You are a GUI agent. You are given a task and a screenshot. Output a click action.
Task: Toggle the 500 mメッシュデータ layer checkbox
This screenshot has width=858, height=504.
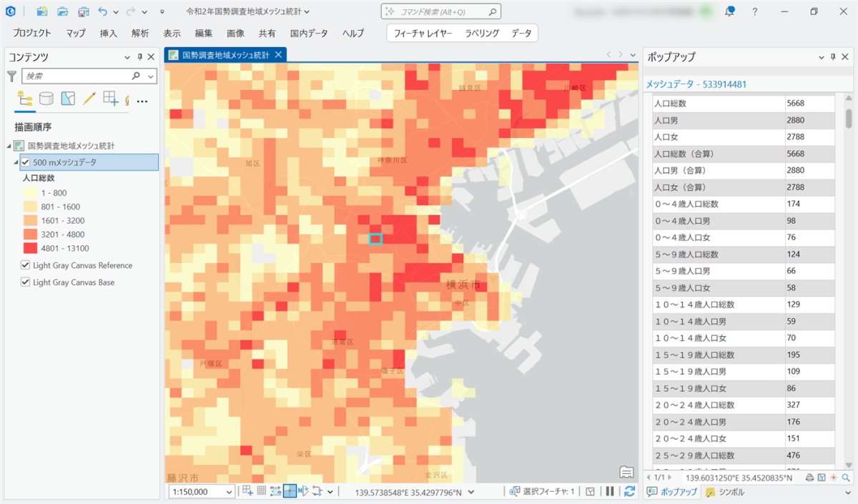click(x=26, y=162)
